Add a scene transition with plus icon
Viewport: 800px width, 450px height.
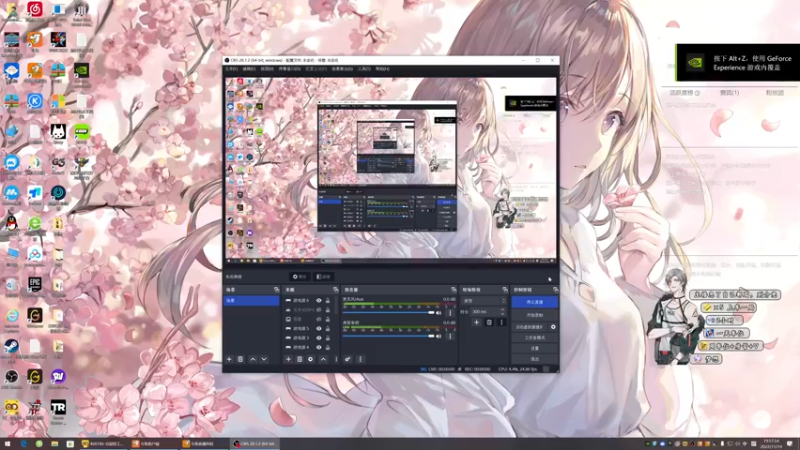pos(477,322)
